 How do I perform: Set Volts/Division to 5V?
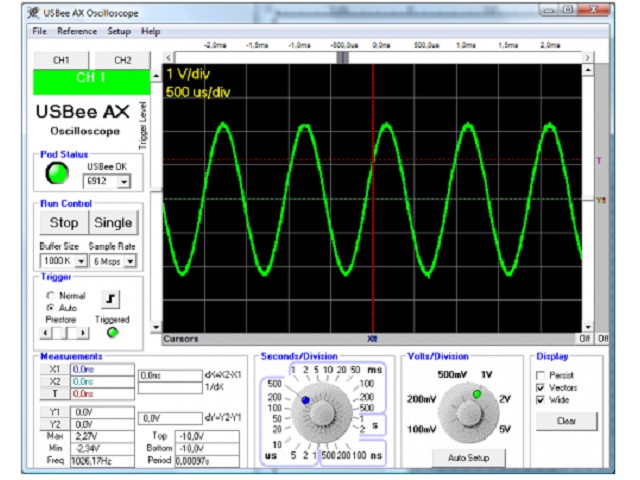[505, 429]
